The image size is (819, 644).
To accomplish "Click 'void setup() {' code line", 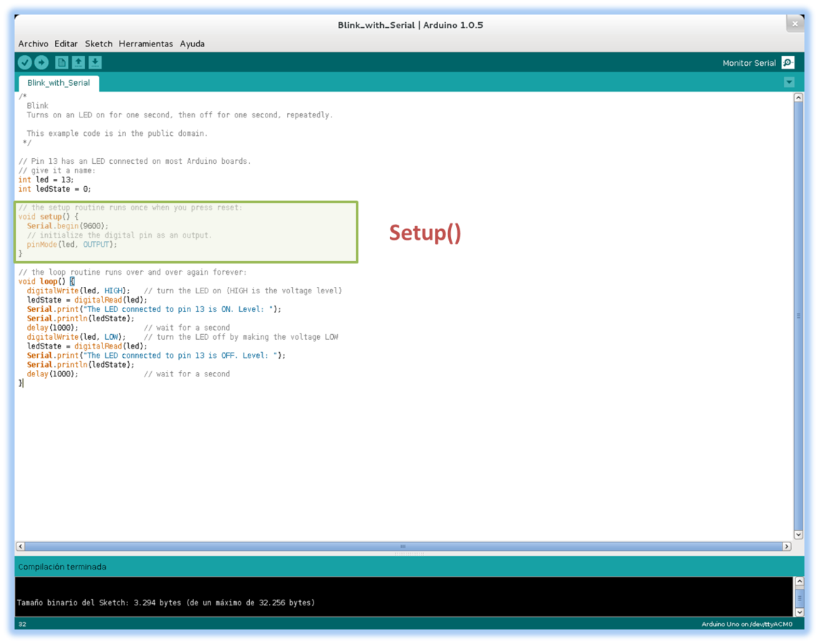I will click(49, 217).
